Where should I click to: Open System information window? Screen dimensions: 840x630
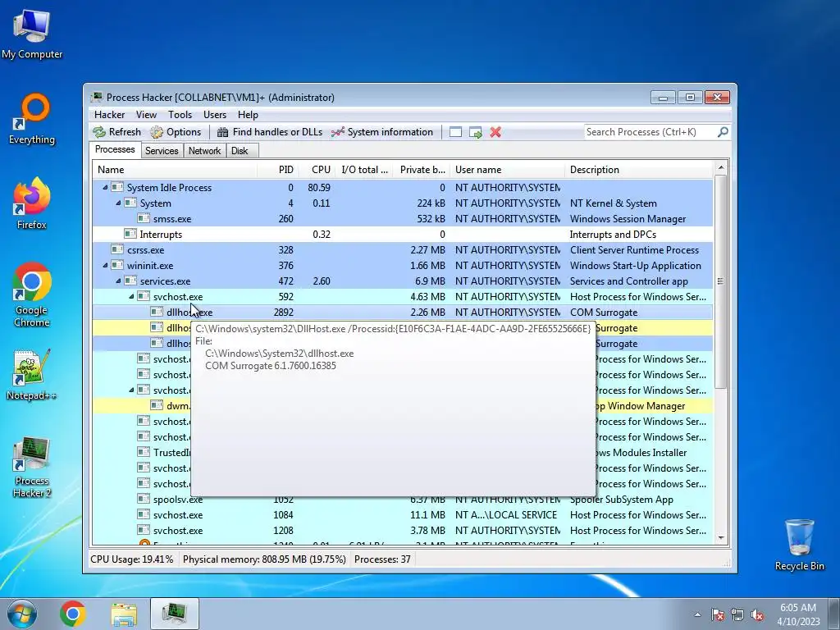[x=382, y=132]
